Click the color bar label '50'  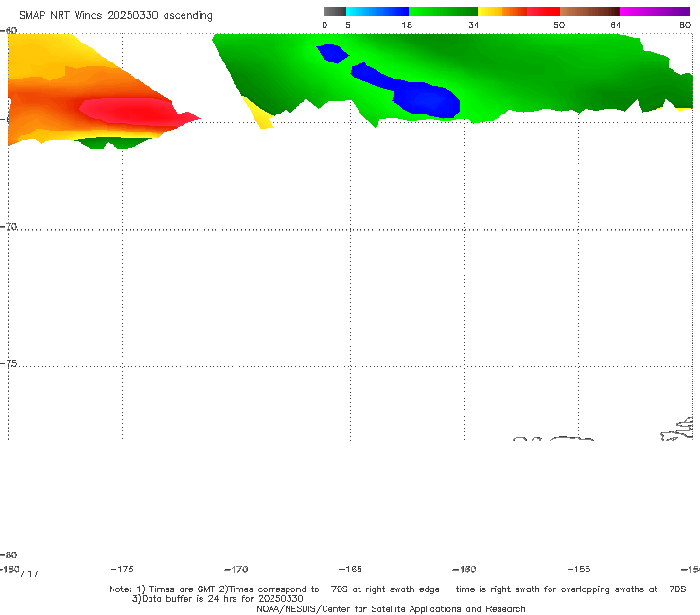[x=559, y=26]
